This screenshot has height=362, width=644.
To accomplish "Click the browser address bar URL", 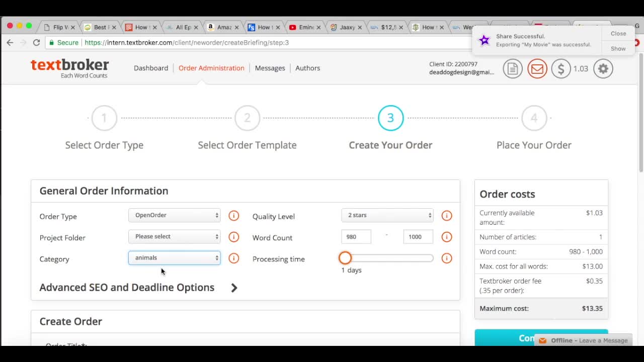I will [187, 43].
